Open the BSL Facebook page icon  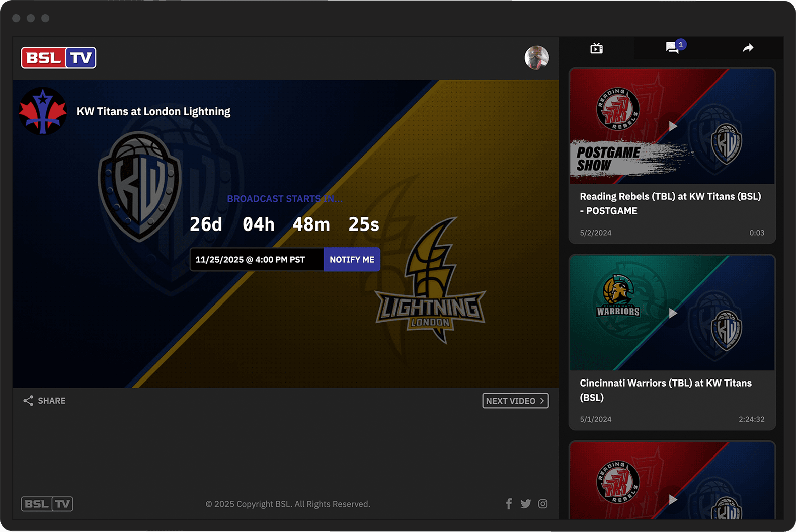click(509, 504)
